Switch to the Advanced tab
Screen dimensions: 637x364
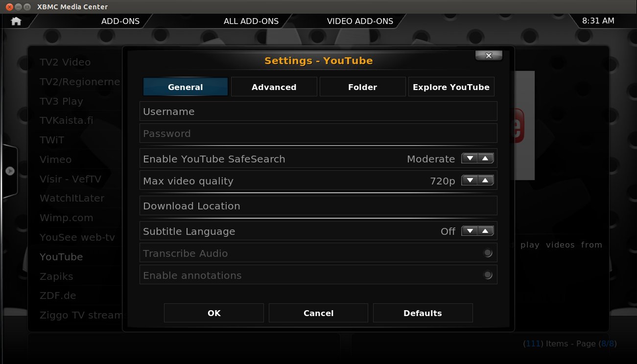(274, 87)
